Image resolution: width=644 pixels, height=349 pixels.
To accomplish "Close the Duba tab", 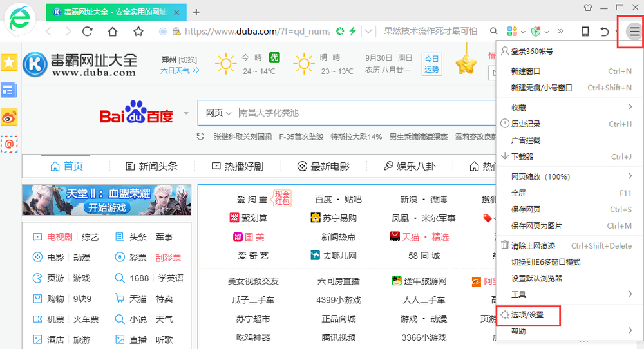I will point(176,12).
